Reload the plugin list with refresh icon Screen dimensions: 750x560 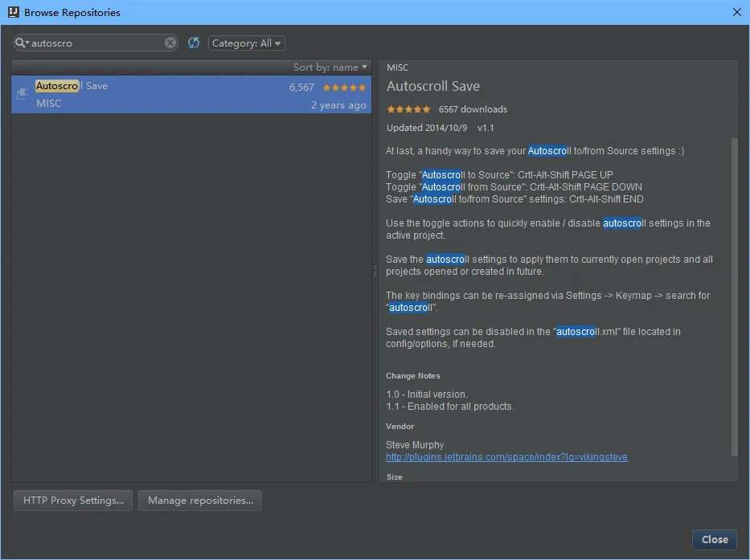pos(194,43)
